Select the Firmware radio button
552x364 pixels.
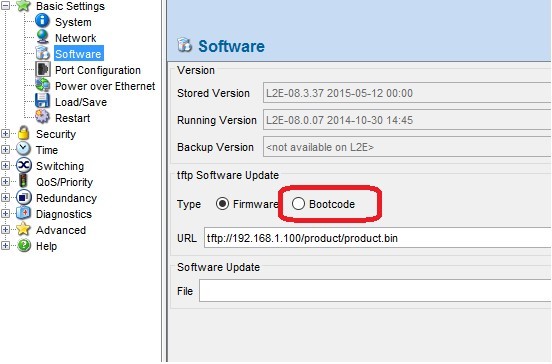tap(222, 204)
